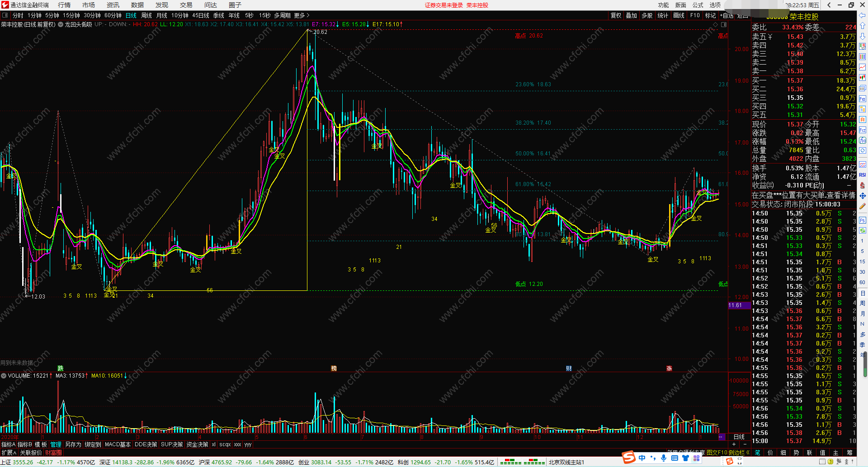The width and height of the screenshot is (868, 467).
Task: Select the pencil drawing tool icon
Action: (863, 206)
